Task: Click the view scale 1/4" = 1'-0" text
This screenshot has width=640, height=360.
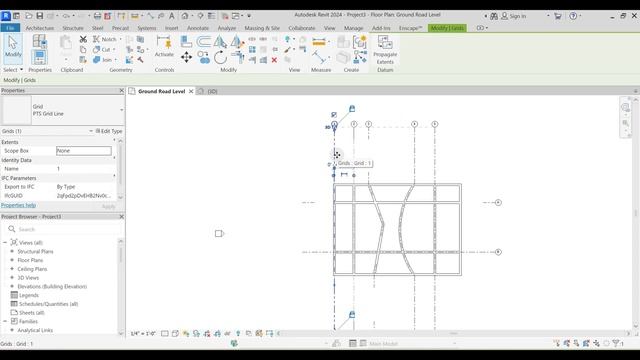Action: [x=143, y=333]
